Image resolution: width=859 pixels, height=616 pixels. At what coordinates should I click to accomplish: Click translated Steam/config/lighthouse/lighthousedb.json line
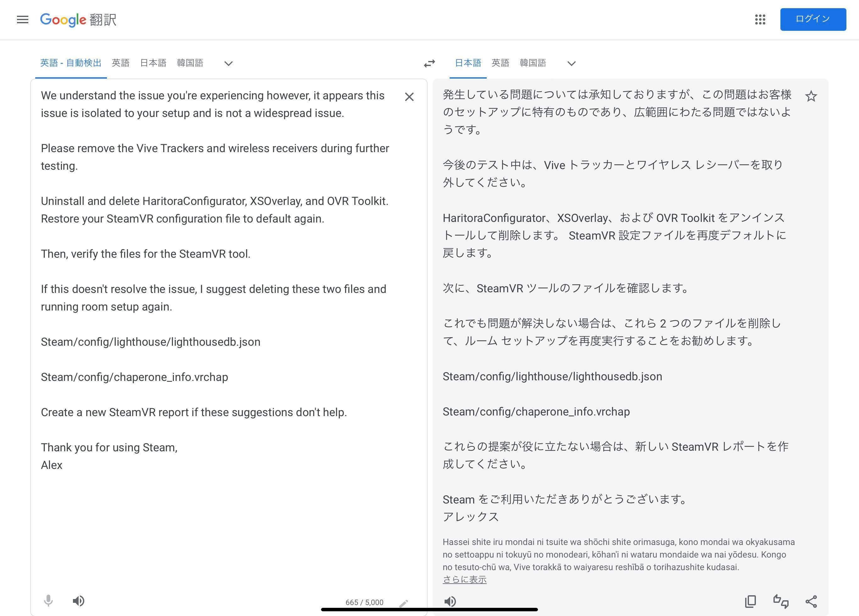point(552,376)
